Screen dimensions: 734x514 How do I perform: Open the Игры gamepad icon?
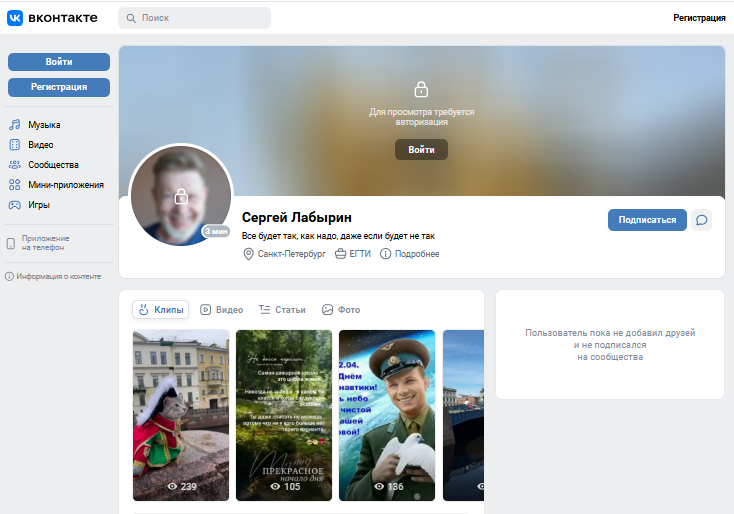15,205
